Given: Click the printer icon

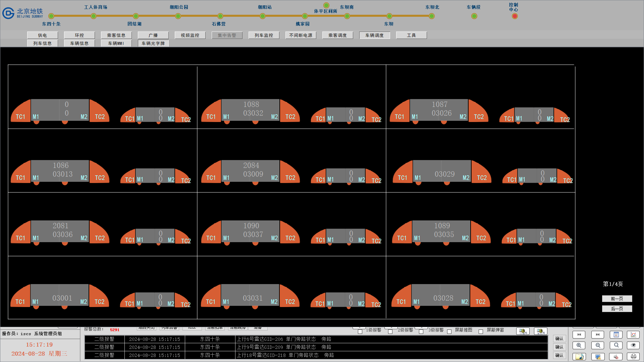Looking at the screenshot, I should point(633,357).
